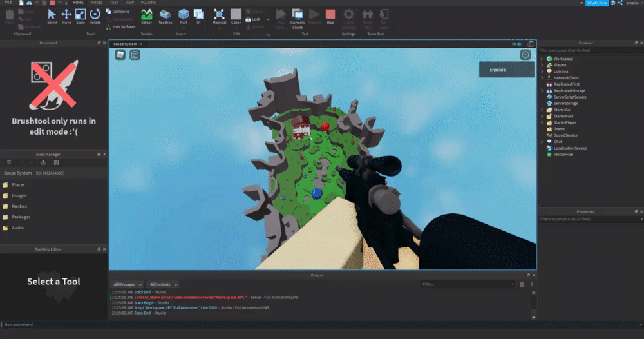Insert a Part
Screen dimensions: 644x339
click(184, 17)
